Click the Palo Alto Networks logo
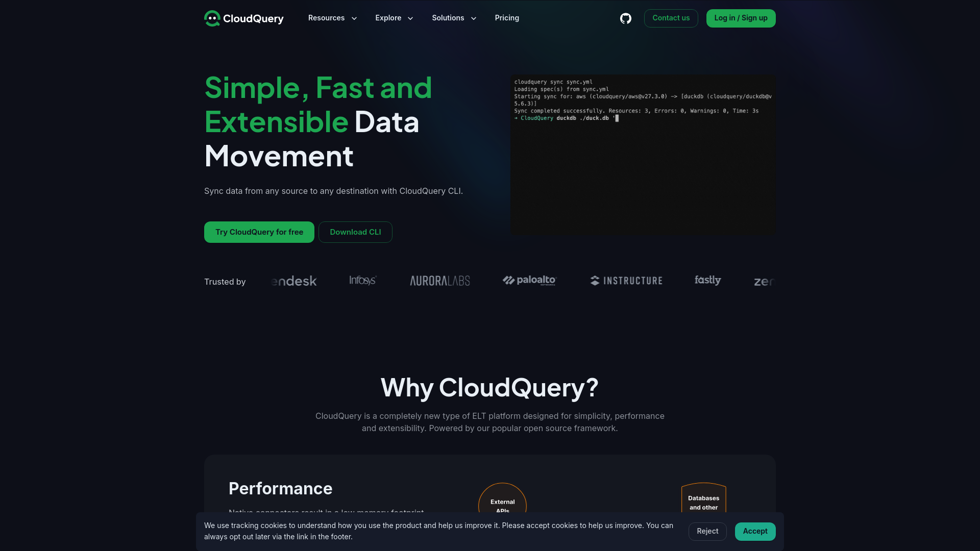This screenshot has height=551, width=980. click(x=530, y=281)
